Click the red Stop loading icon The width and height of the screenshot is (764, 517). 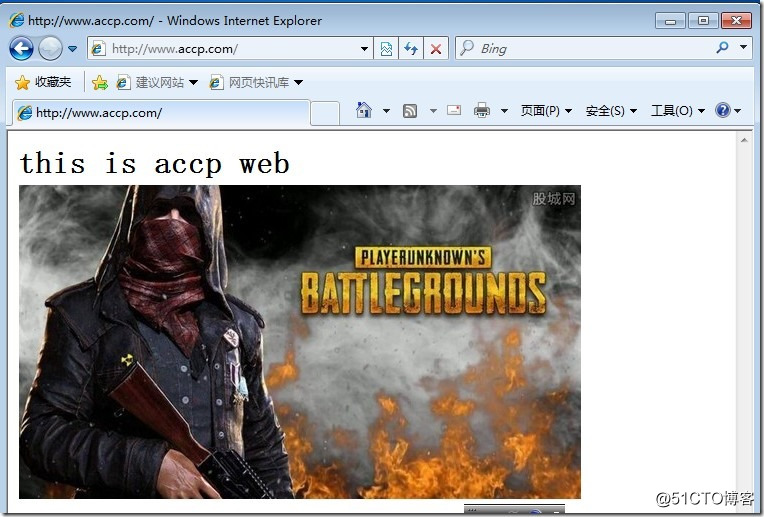click(x=436, y=49)
